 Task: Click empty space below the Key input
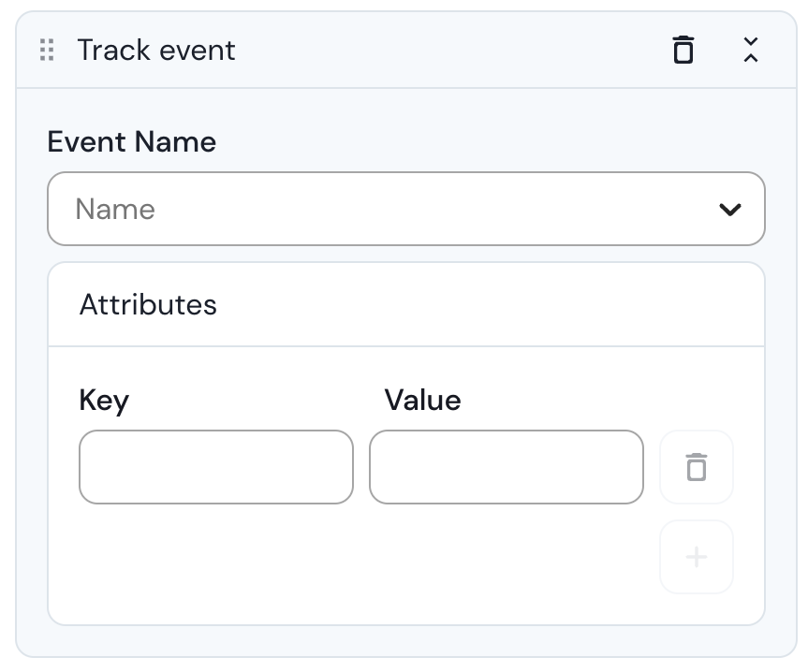pyautogui.click(x=216, y=562)
